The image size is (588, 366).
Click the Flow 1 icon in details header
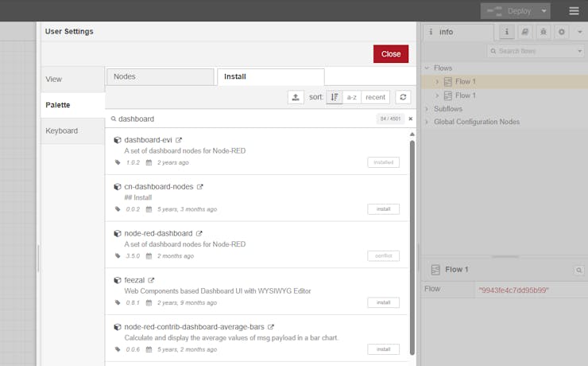pyautogui.click(x=435, y=270)
